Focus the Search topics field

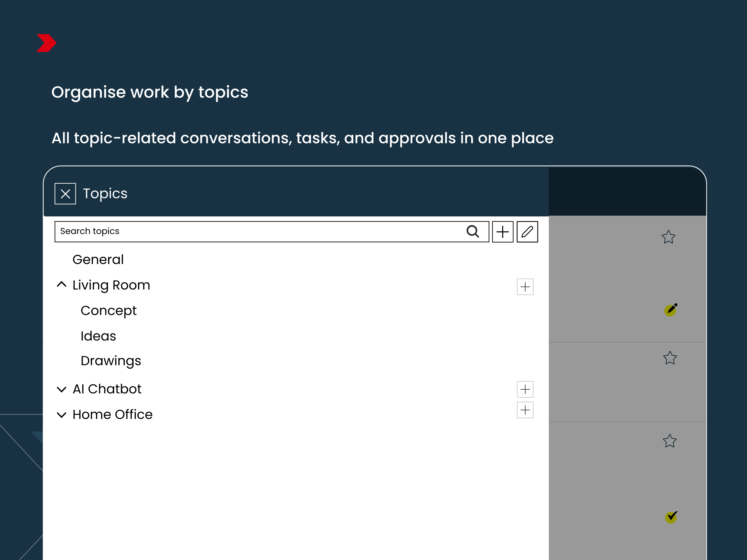click(x=272, y=231)
